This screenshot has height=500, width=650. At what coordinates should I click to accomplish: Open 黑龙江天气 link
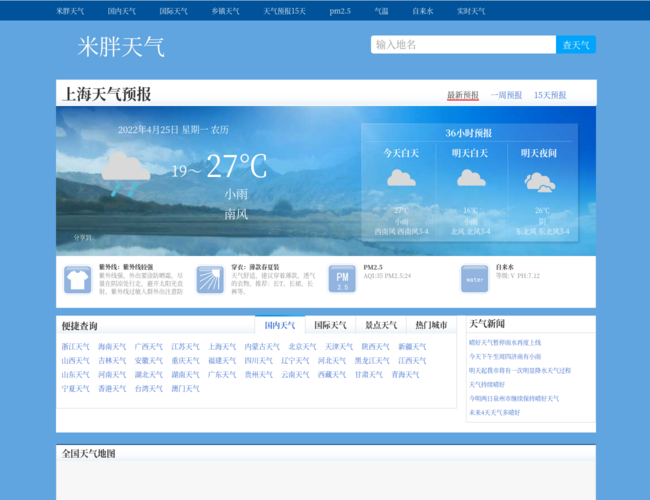372,361
